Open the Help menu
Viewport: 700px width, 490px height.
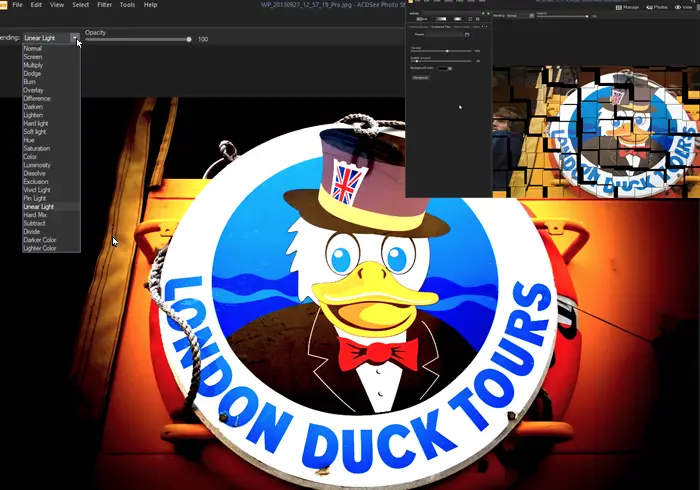click(x=150, y=5)
